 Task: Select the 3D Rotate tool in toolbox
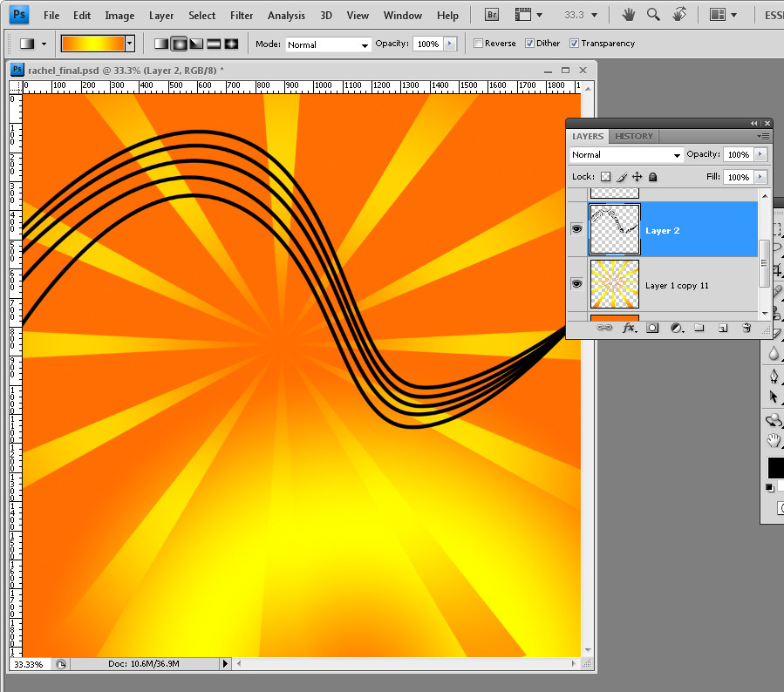[x=774, y=420]
